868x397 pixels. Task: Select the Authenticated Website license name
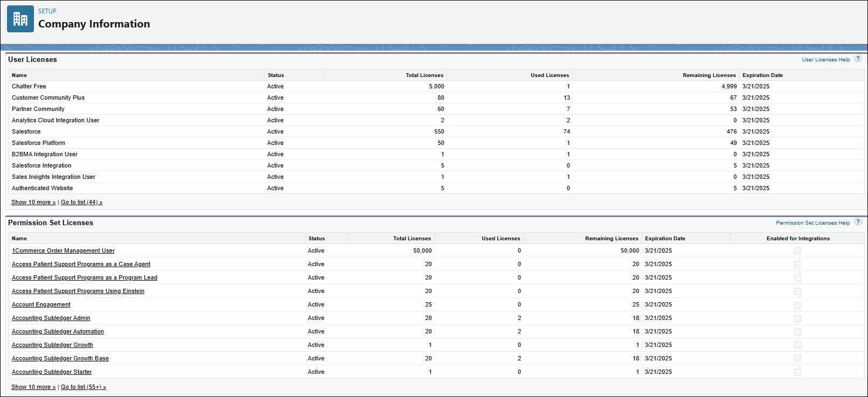(x=42, y=188)
